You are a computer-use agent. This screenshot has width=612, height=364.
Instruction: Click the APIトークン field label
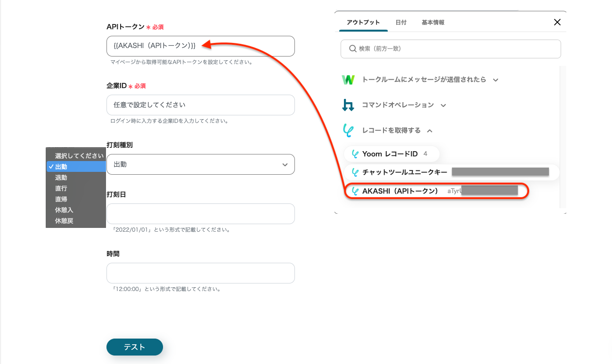[x=125, y=27]
